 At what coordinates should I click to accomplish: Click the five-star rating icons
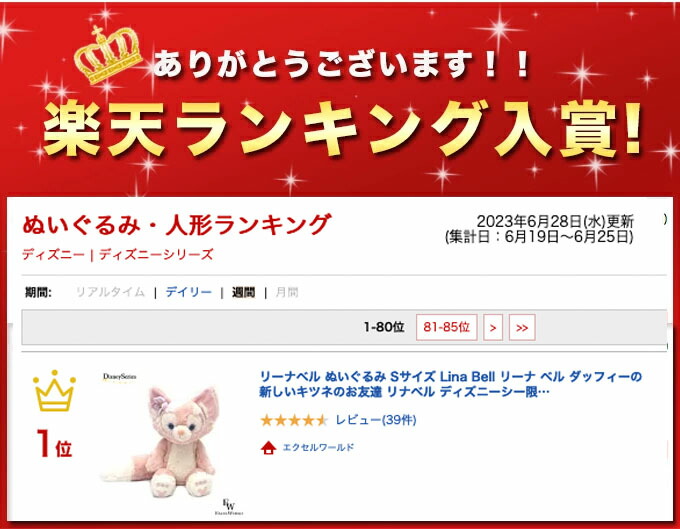click(294, 420)
